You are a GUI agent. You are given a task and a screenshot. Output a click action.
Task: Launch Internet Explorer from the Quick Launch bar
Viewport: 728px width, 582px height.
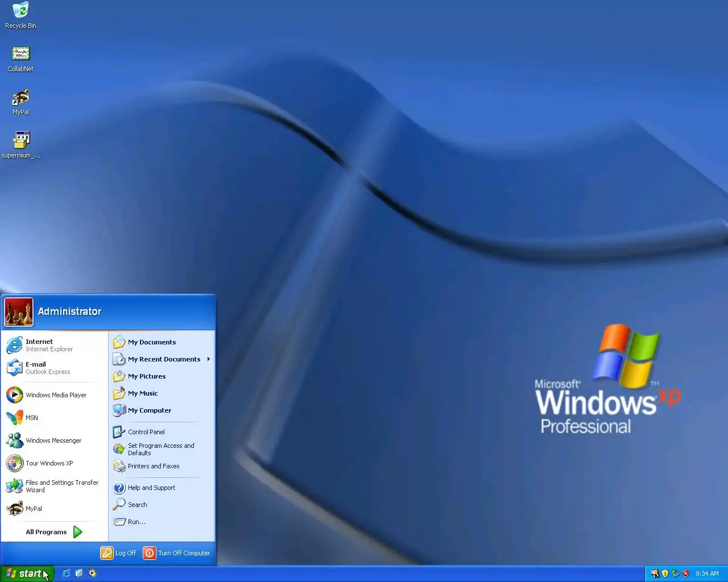tap(67, 573)
